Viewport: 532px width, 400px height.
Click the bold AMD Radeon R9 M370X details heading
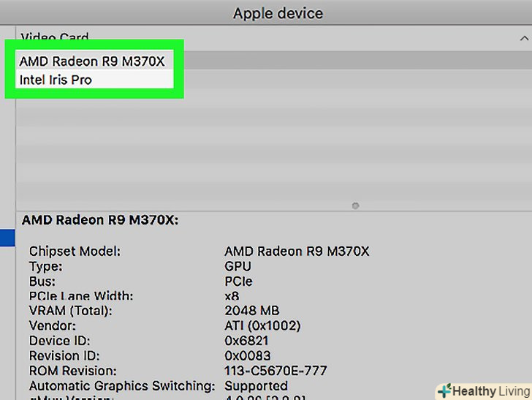pos(100,219)
